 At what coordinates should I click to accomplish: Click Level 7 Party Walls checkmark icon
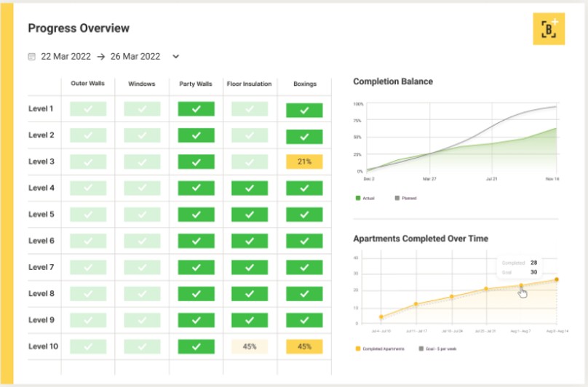click(x=196, y=267)
